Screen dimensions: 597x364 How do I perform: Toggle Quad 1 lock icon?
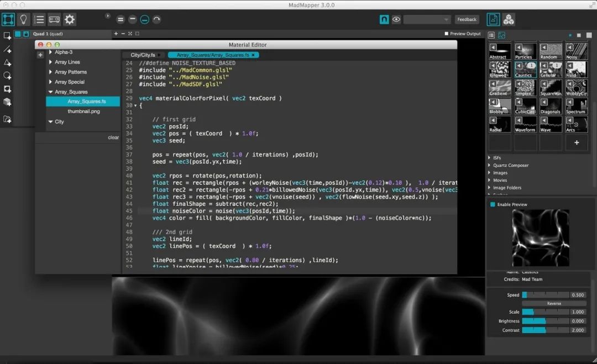click(26, 34)
